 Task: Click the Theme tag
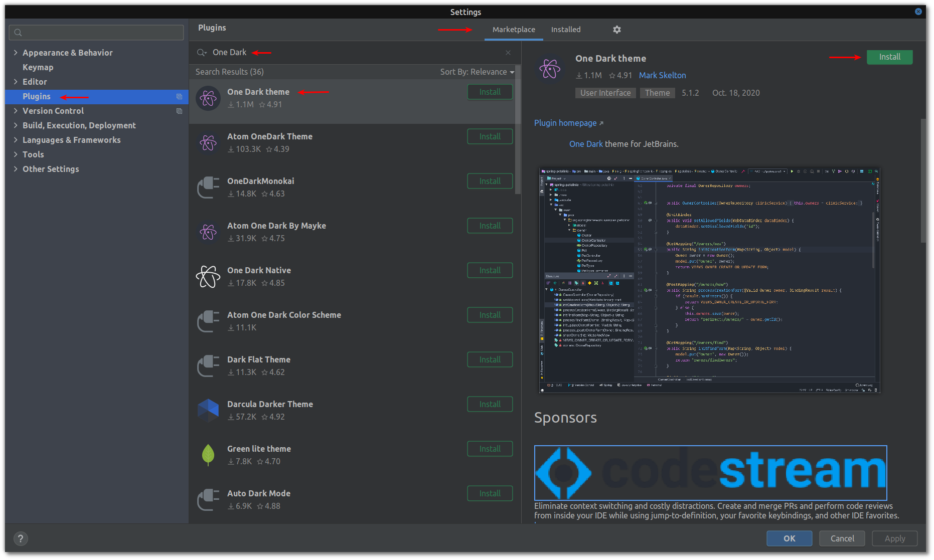click(657, 93)
